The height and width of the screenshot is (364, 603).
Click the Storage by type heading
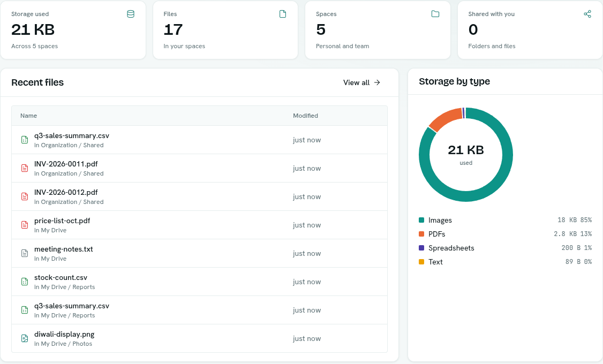click(x=454, y=81)
